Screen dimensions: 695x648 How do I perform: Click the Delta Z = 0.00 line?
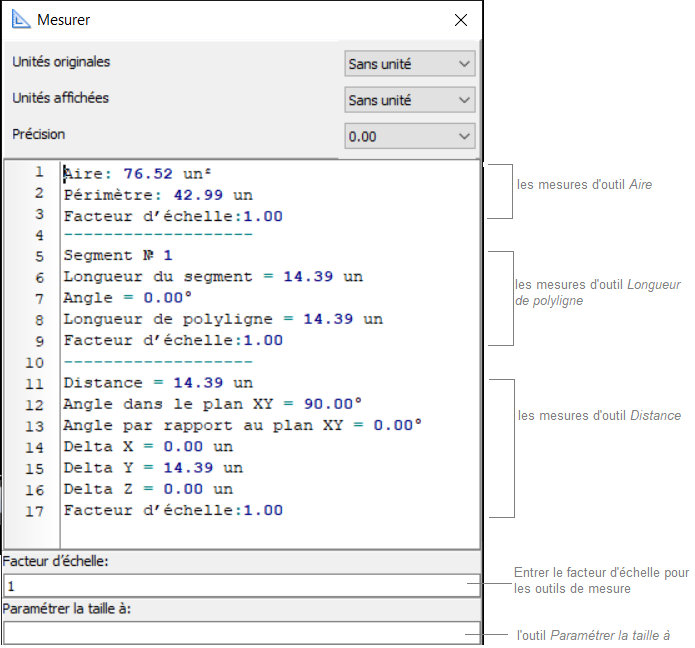click(147, 489)
